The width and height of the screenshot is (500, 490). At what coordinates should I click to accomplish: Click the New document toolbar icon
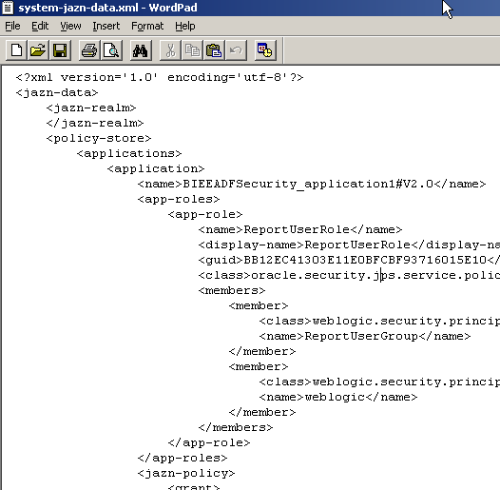click(x=16, y=51)
